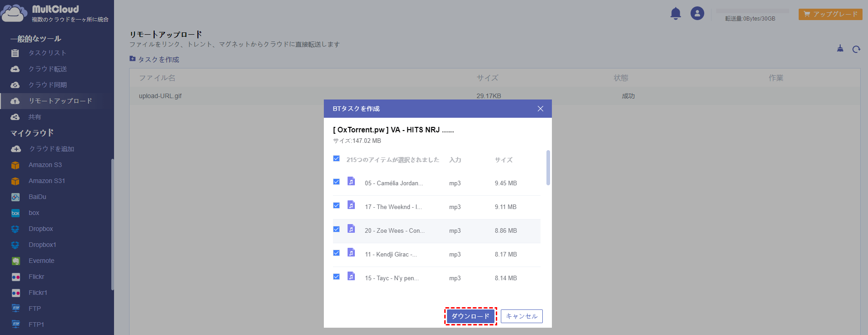
Task: Uncheck the 15 - Tayc checkbox
Action: click(336, 277)
